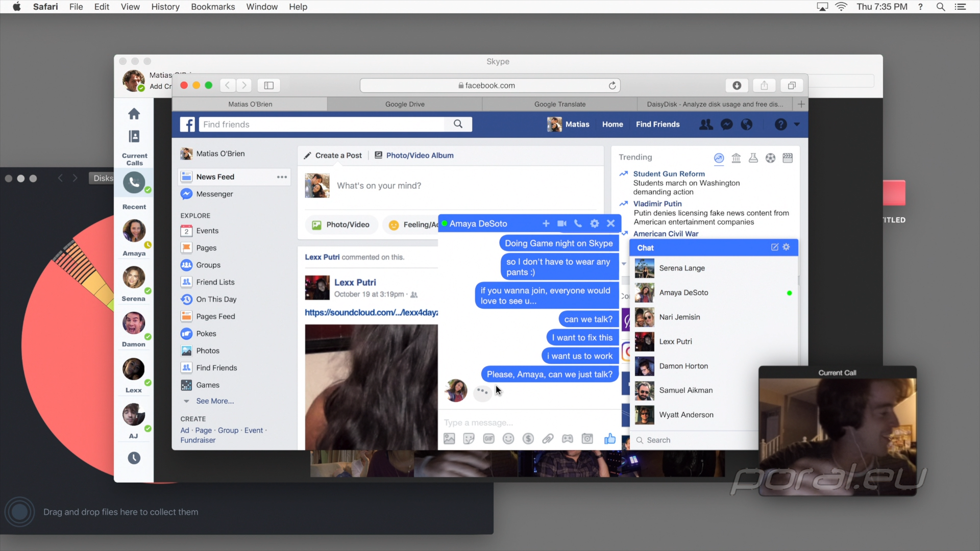Choose a sticker in chat toolbar

pos(469,439)
